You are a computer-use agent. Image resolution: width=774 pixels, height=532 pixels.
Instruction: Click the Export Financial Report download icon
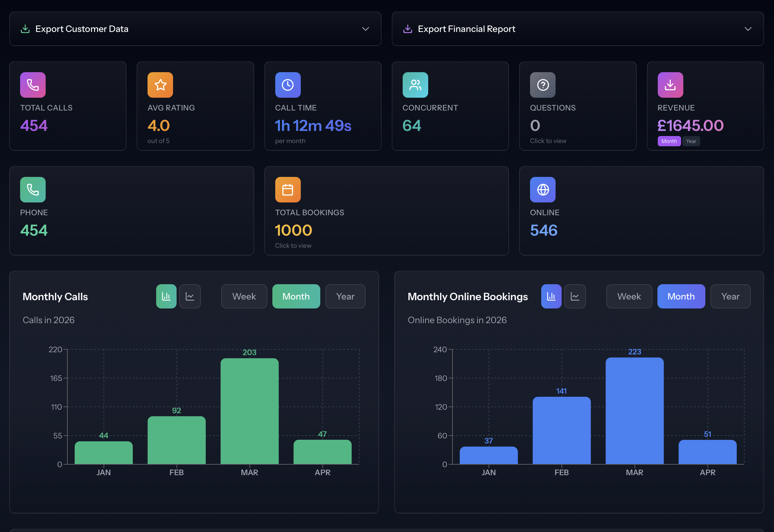408,29
